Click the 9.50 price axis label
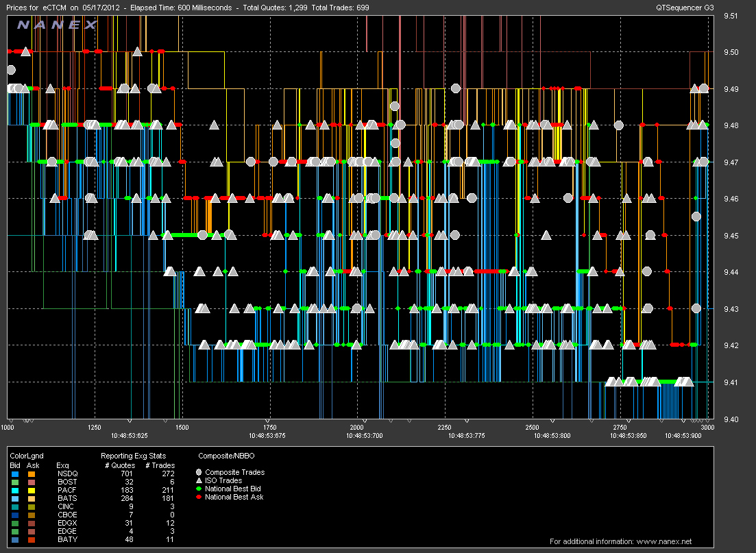The image size is (756, 553). point(731,52)
